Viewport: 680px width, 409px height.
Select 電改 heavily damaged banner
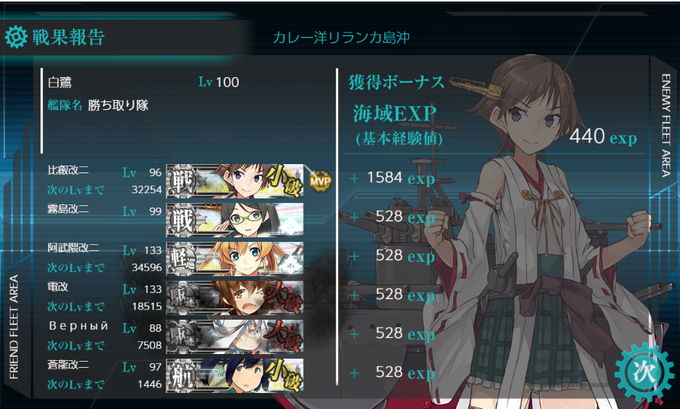click(x=235, y=298)
